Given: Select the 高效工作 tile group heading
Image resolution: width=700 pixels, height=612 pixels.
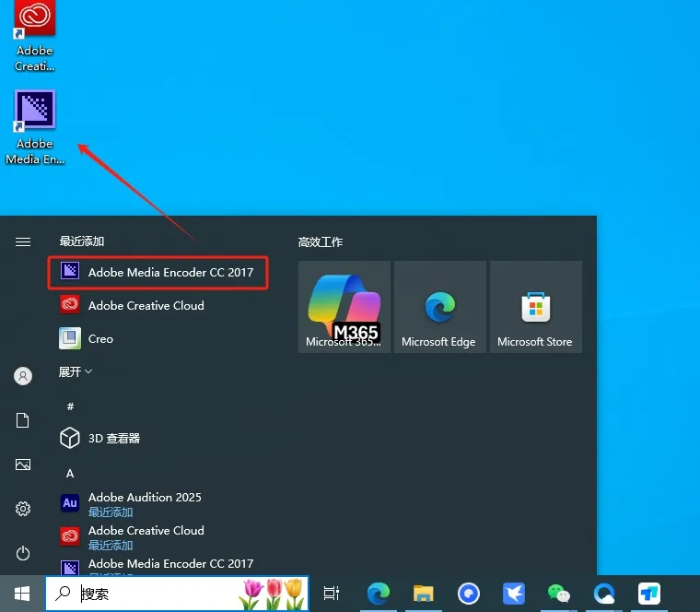Looking at the screenshot, I should (321, 242).
